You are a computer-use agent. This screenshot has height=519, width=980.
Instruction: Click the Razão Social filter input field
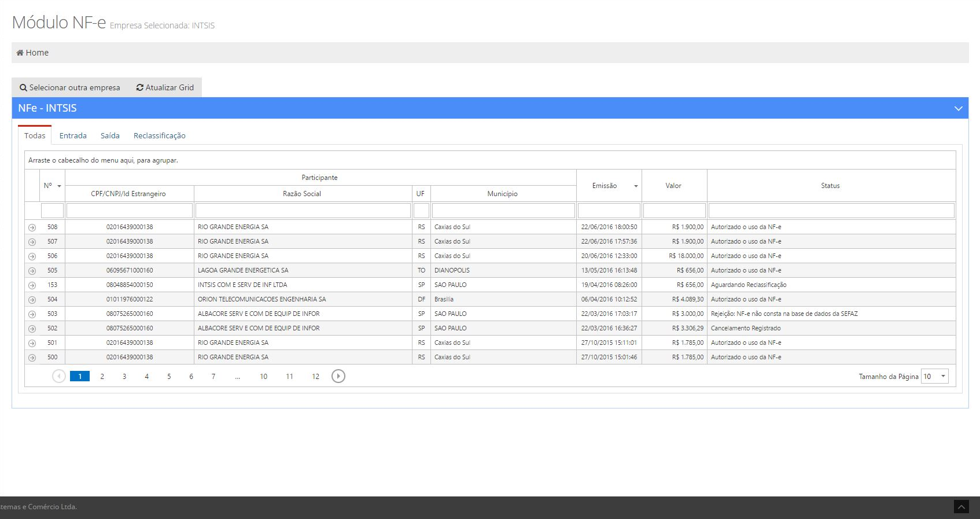point(303,211)
